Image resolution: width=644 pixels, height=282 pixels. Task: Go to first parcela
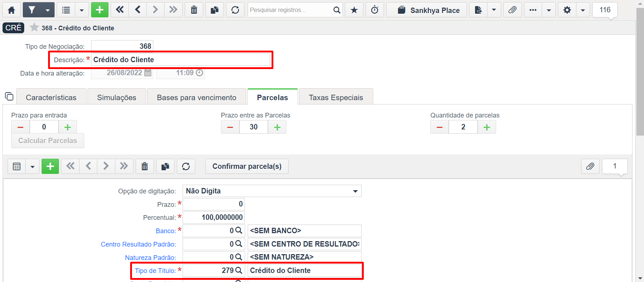(71, 166)
